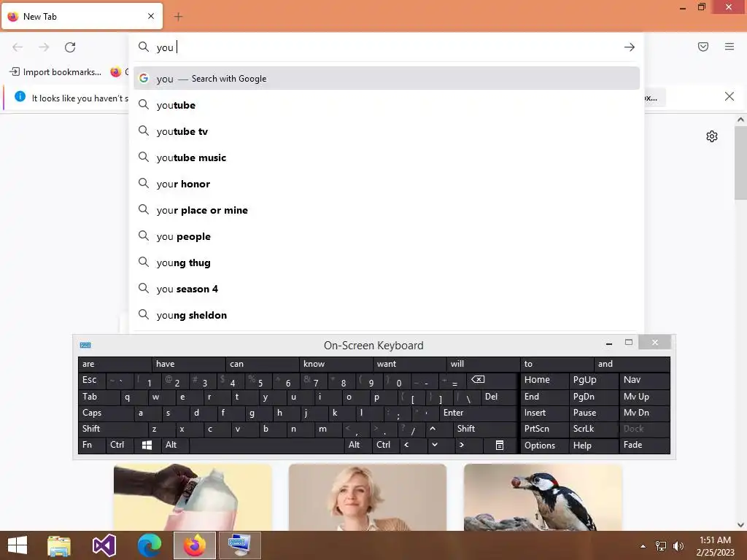Image resolution: width=747 pixels, height=560 pixels.
Task: Pick the 'are' word prediction
Action: [115, 364]
